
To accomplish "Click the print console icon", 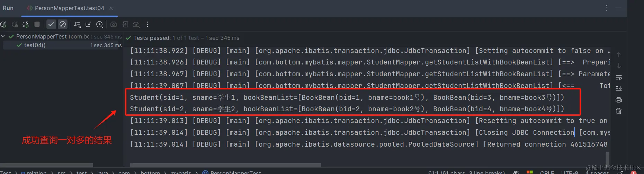I will tap(619, 100).
